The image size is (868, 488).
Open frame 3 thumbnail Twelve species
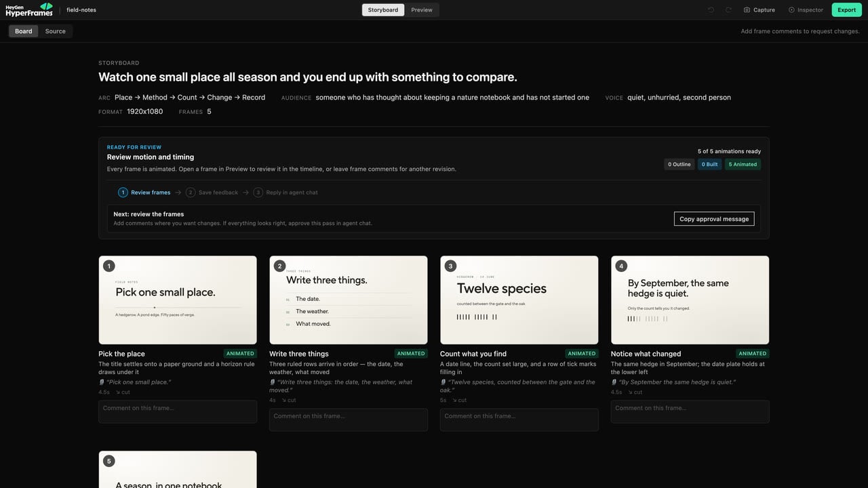point(519,300)
